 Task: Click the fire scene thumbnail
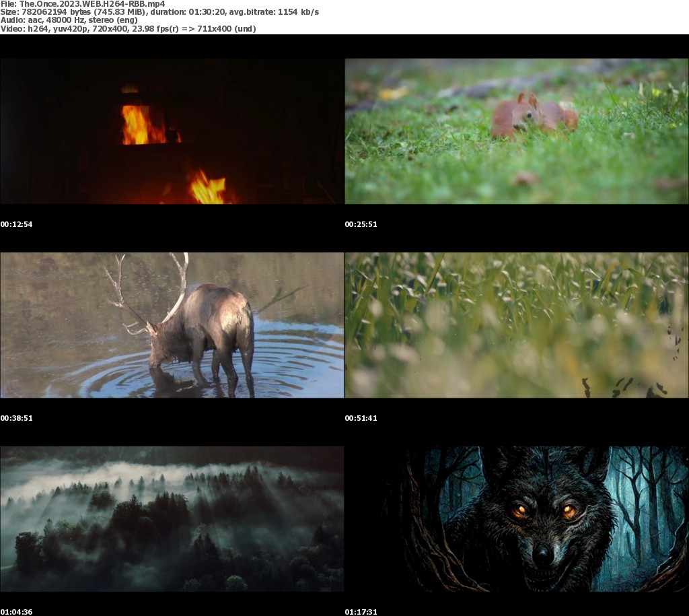tap(172, 131)
